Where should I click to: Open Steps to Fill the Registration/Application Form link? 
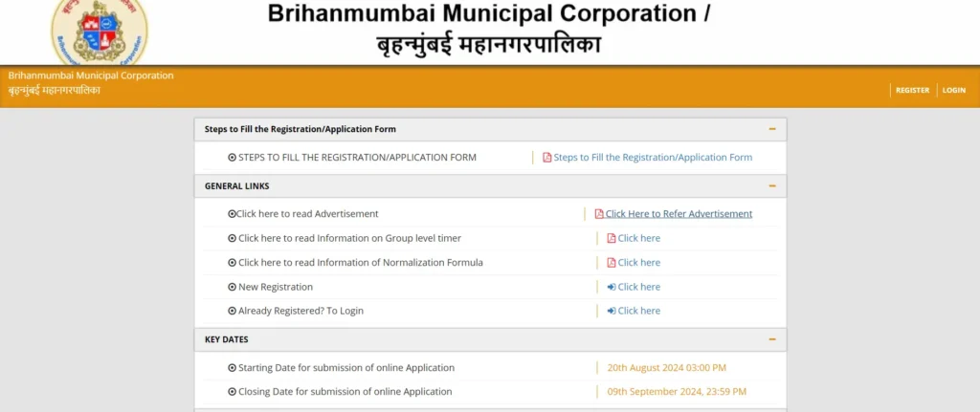(x=653, y=158)
